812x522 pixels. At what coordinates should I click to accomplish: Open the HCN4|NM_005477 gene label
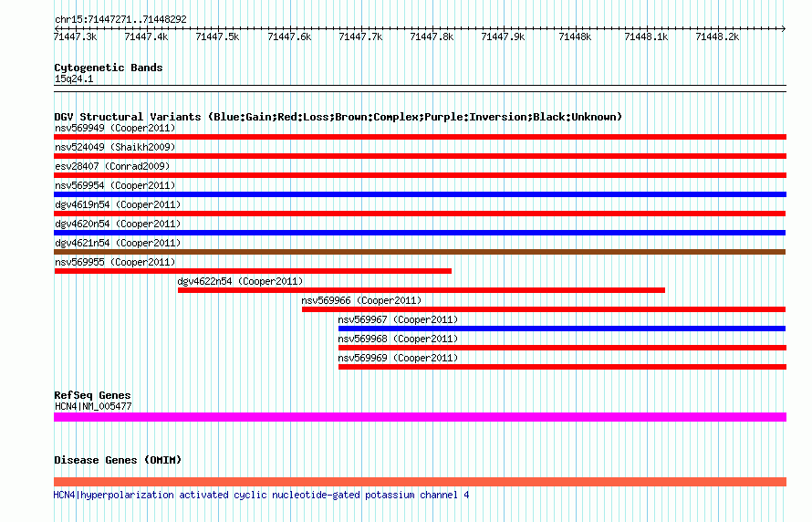pyautogui.click(x=93, y=406)
